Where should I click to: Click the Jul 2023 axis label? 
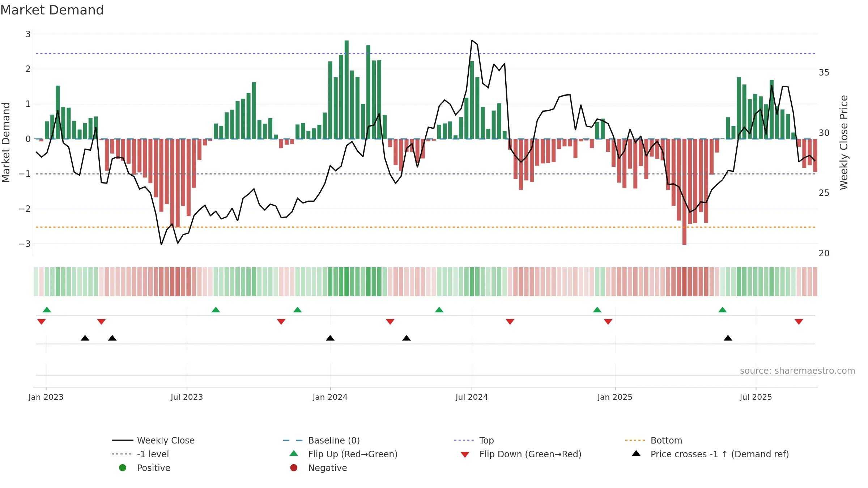click(187, 397)
